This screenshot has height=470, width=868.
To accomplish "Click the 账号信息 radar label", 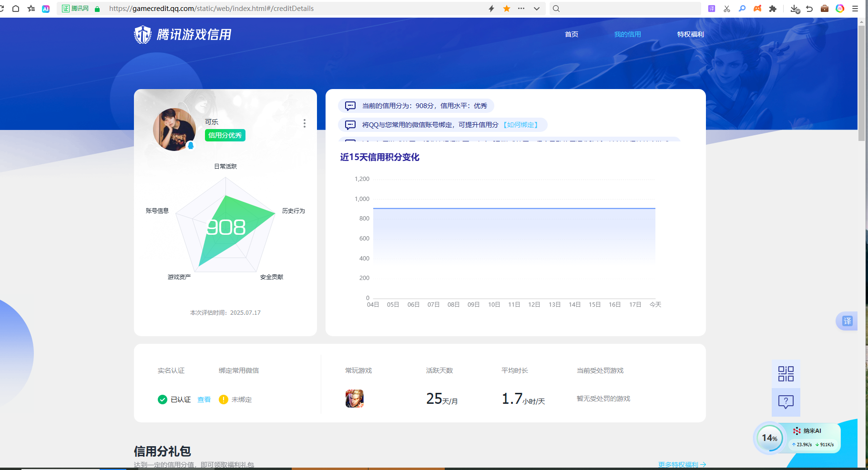I will click(x=157, y=210).
